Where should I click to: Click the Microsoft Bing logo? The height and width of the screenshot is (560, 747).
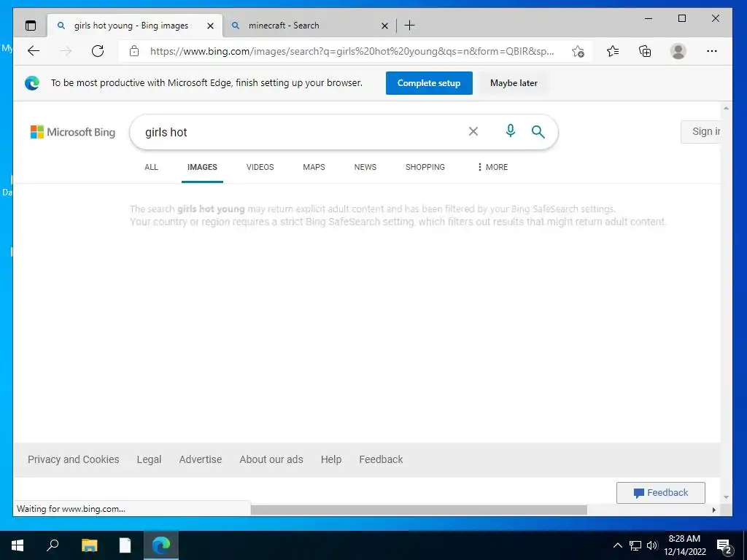point(73,132)
